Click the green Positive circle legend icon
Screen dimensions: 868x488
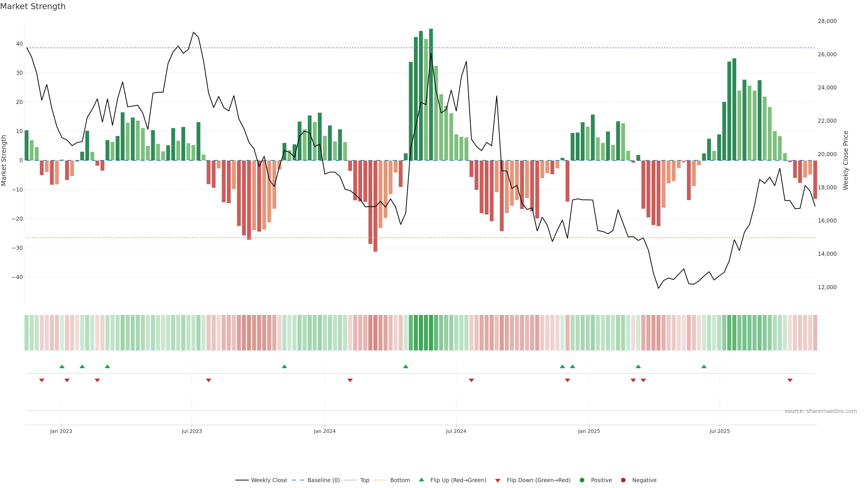pos(582,480)
